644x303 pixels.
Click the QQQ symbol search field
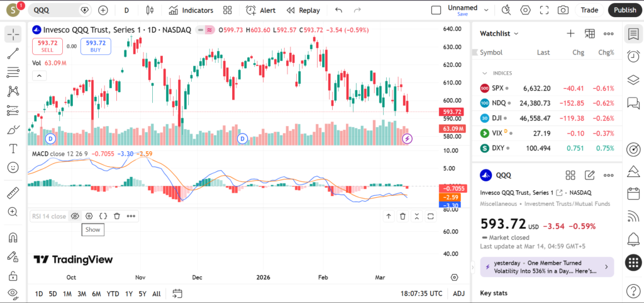55,10
